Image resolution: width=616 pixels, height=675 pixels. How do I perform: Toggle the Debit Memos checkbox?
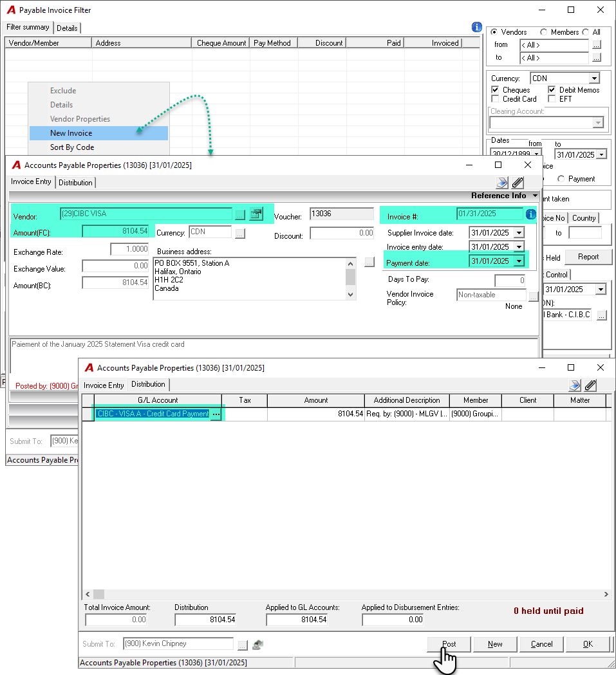point(552,89)
